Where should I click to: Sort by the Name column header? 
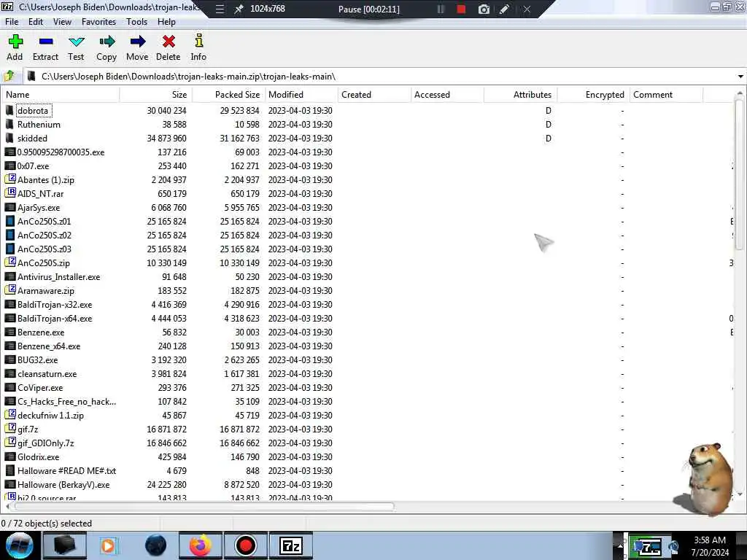click(x=61, y=95)
